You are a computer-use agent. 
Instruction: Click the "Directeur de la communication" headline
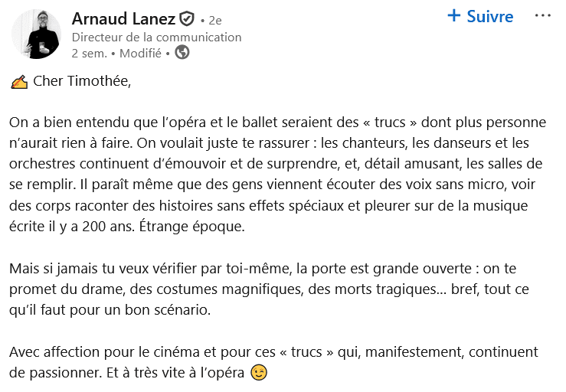(156, 37)
